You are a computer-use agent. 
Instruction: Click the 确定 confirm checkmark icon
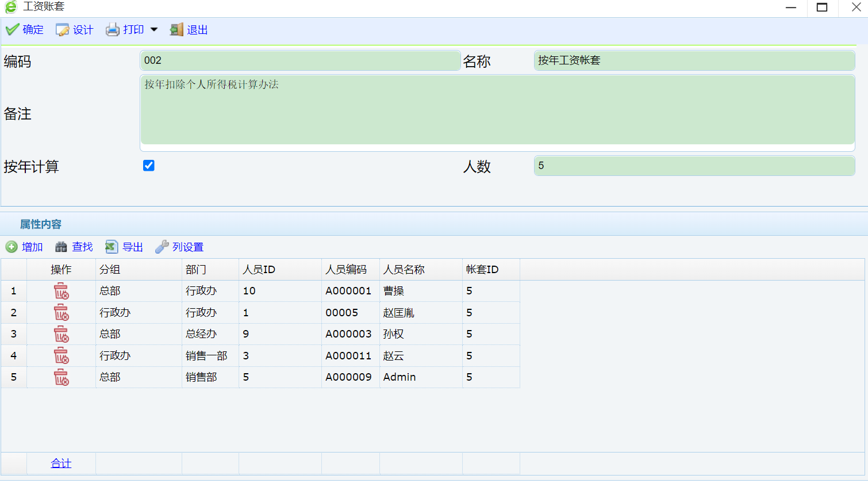[13, 29]
